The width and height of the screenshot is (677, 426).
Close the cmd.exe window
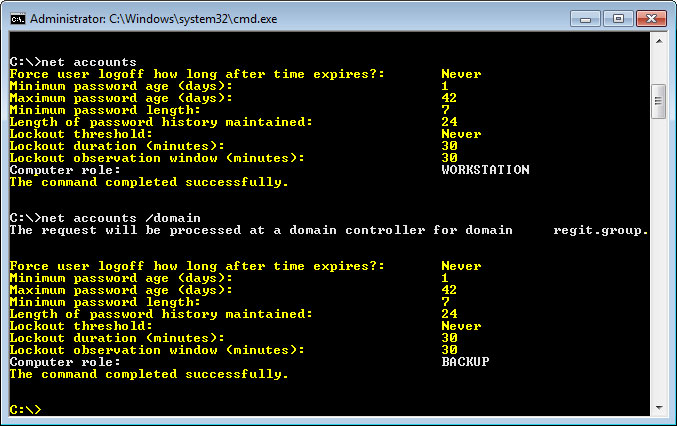(651, 19)
